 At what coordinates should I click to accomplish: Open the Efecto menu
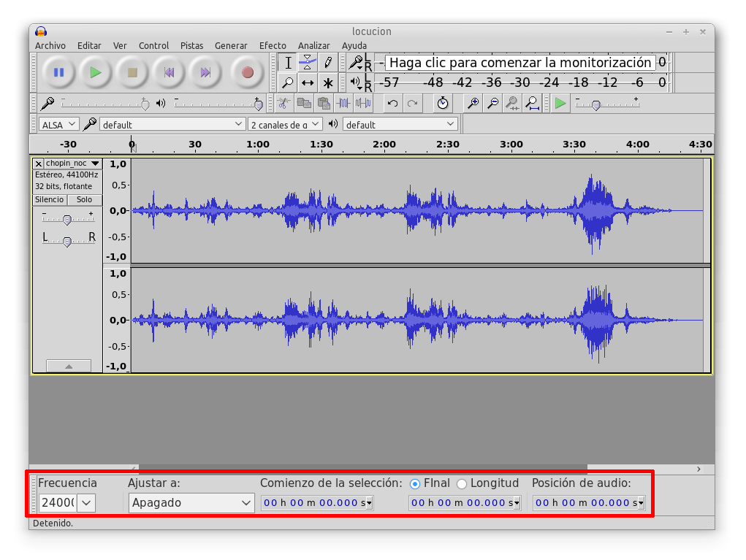273,46
